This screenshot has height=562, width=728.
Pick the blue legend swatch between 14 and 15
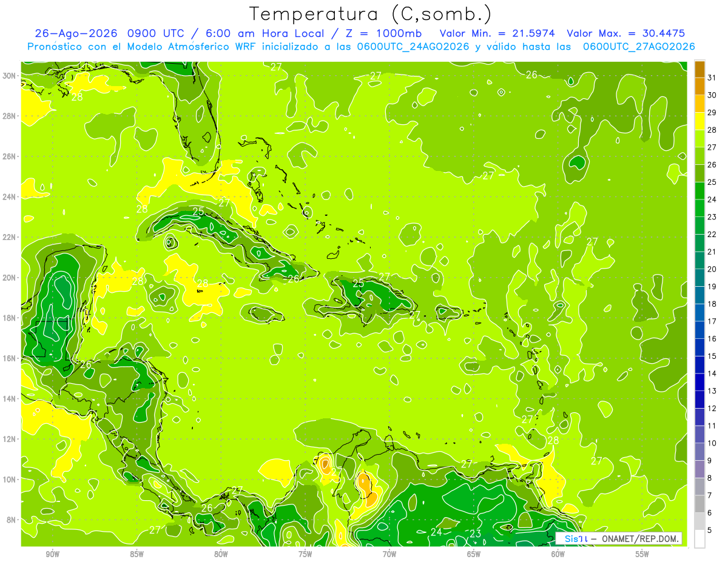(x=699, y=365)
